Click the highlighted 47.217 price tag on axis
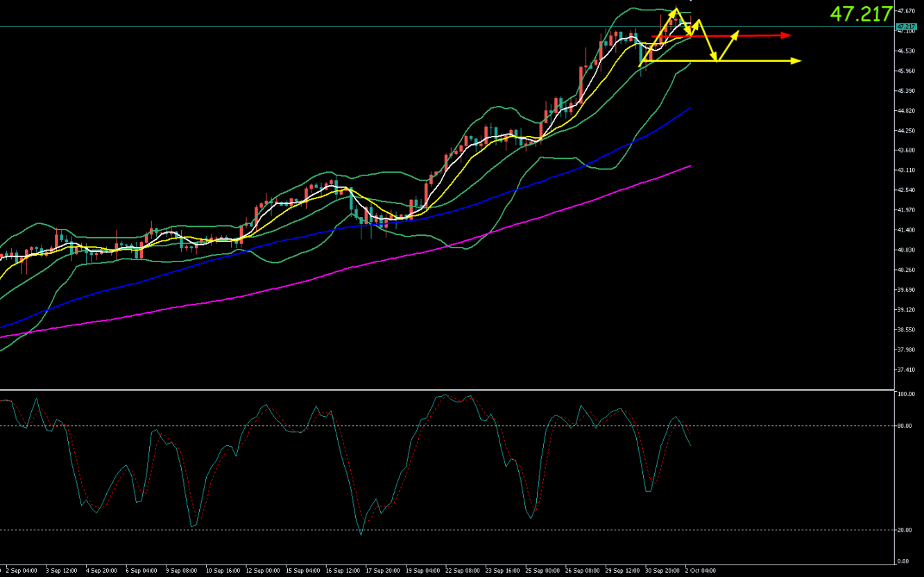Viewport: 924px width, 577px height. (x=905, y=26)
